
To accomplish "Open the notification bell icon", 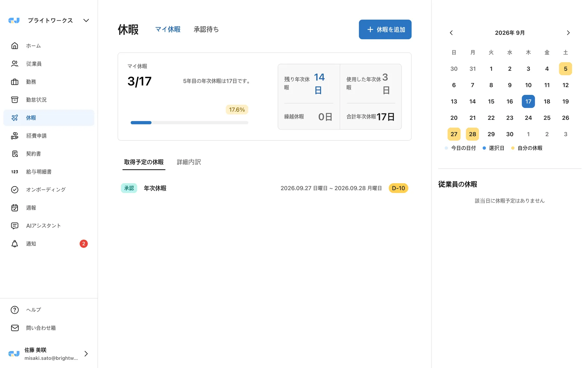I will (x=15, y=244).
